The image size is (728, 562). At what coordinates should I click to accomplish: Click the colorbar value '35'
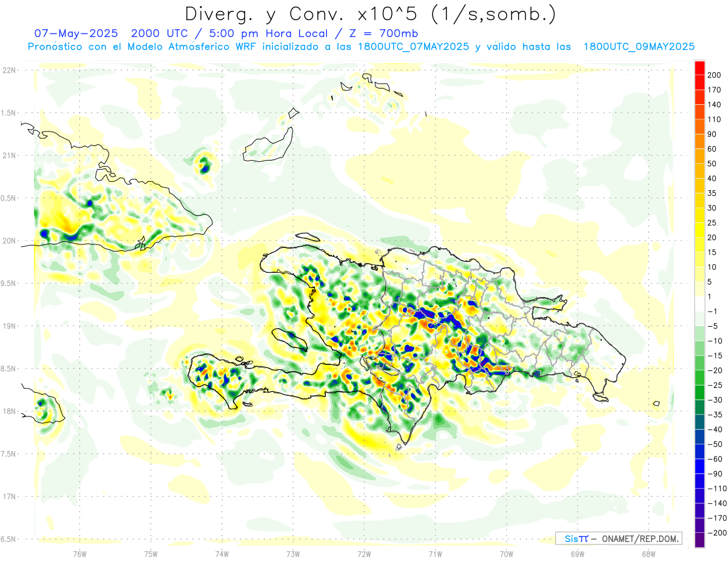pyautogui.click(x=712, y=193)
